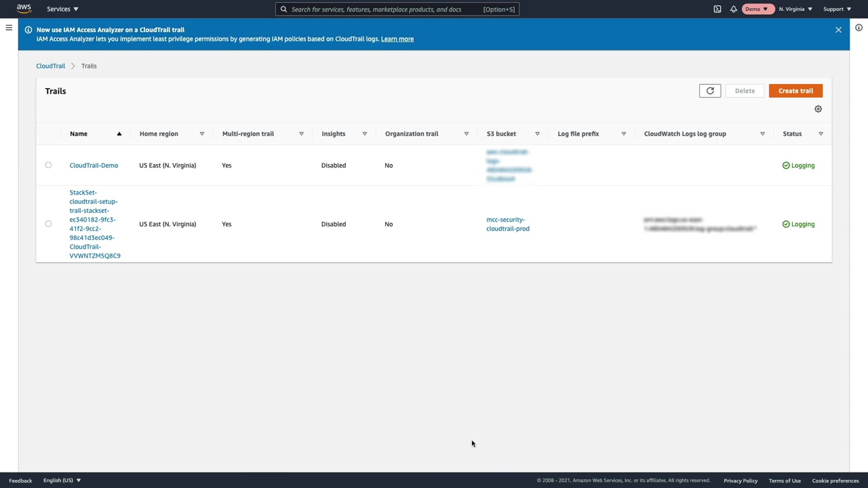Open the CloudTrail-Demo trail
Screen dimensions: 868x488
pyautogui.click(x=94, y=165)
